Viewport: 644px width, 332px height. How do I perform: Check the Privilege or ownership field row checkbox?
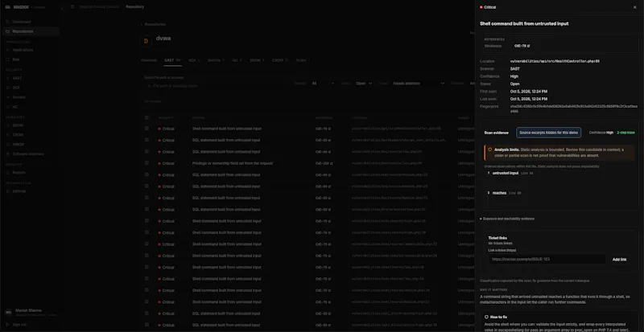coord(147,163)
